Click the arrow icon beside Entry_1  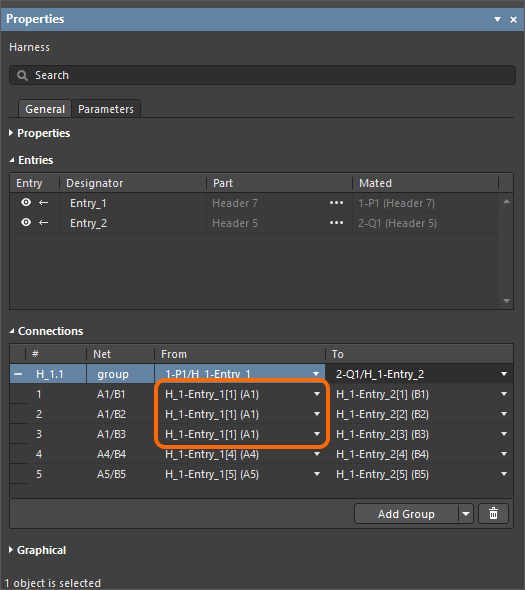(x=43, y=203)
